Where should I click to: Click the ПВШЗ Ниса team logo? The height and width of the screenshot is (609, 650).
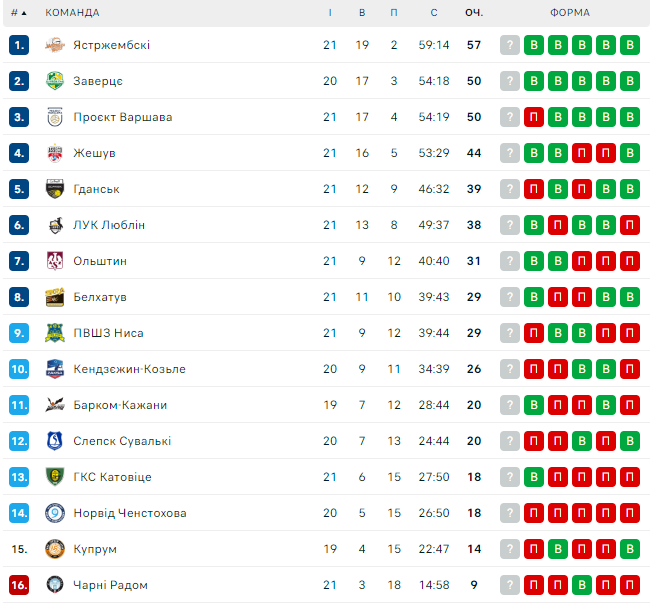55,333
